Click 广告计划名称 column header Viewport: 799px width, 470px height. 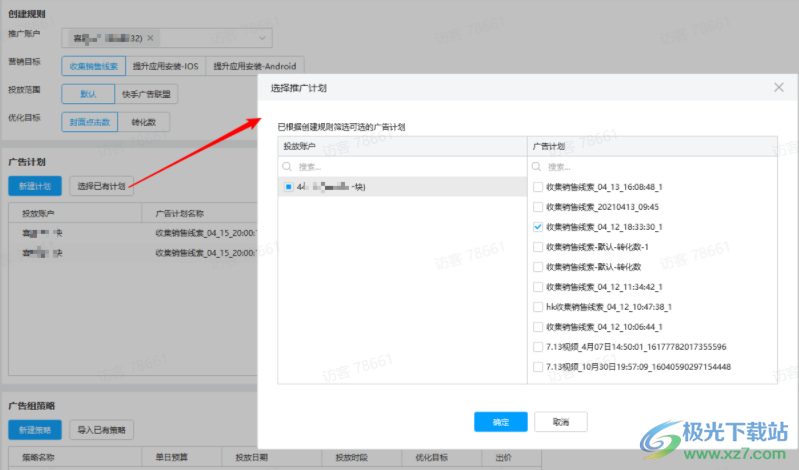180,213
